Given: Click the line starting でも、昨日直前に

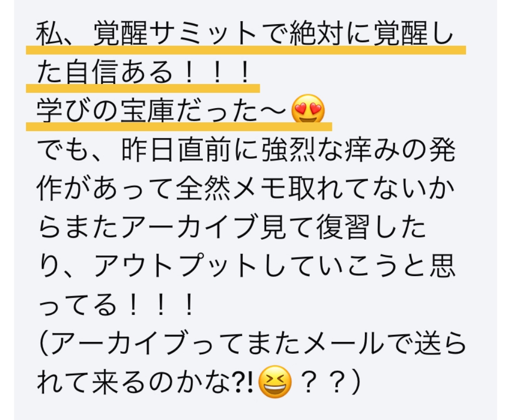Looking at the screenshot, I should [246, 150].
